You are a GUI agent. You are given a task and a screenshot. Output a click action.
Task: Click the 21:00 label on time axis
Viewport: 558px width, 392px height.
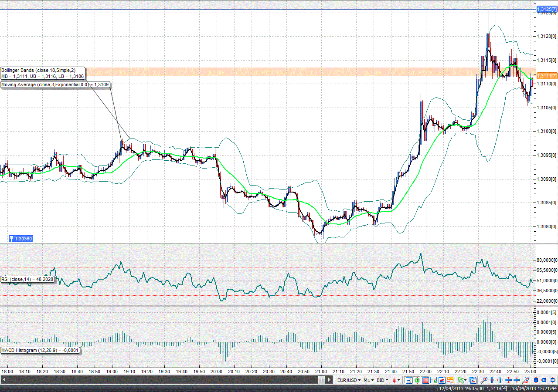click(321, 372)
